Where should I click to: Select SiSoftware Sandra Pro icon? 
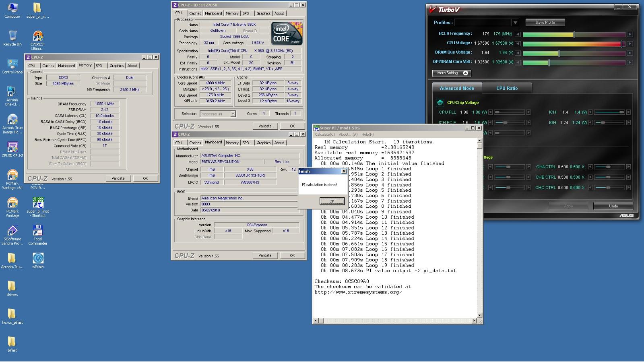click(12, 235)
